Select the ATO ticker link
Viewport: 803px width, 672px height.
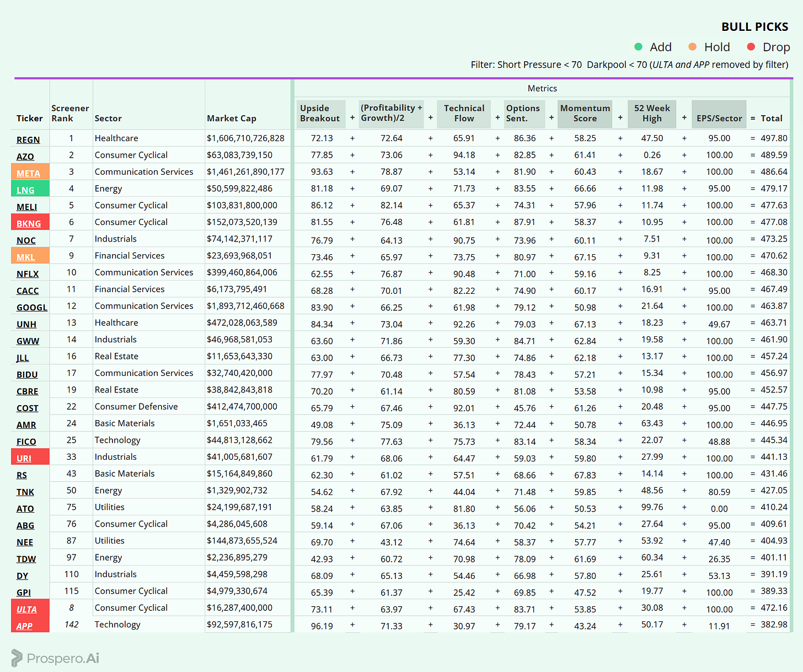pyautogui.click(x=25, y=508)
